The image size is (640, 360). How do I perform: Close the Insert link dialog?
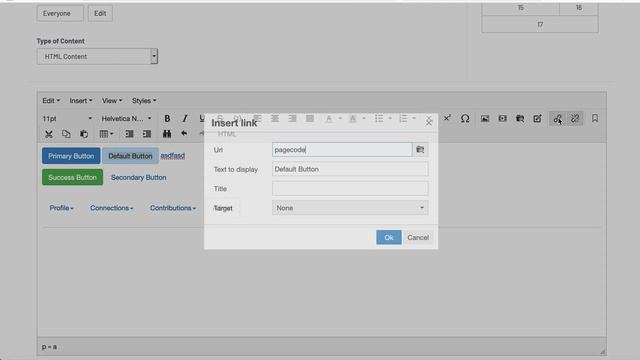click(429, 122)
